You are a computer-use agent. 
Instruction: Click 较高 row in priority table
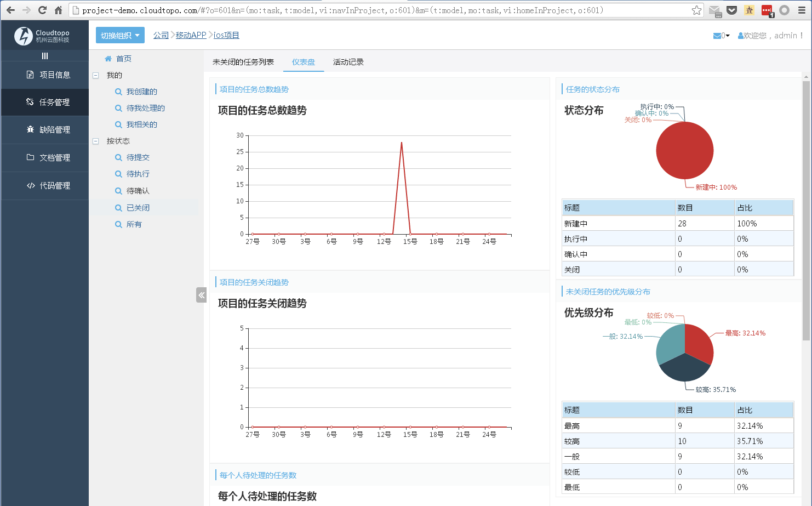click(x=678, y=441)
